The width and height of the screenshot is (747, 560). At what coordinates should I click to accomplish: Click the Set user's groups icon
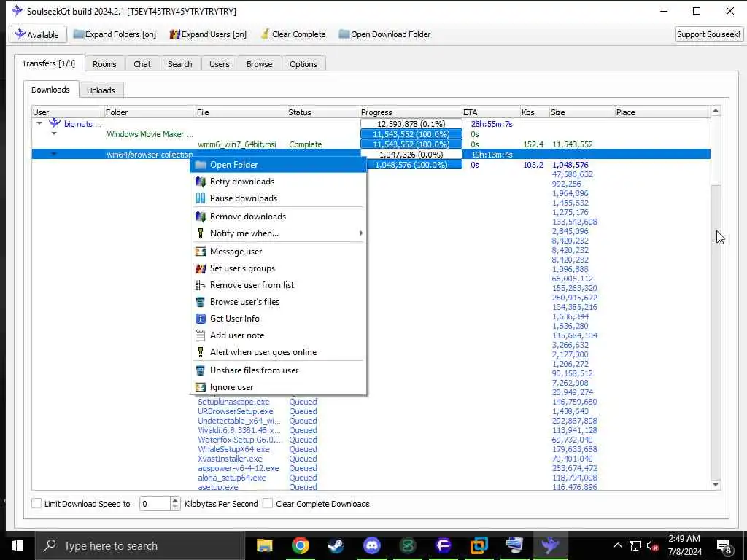(201, 268)
